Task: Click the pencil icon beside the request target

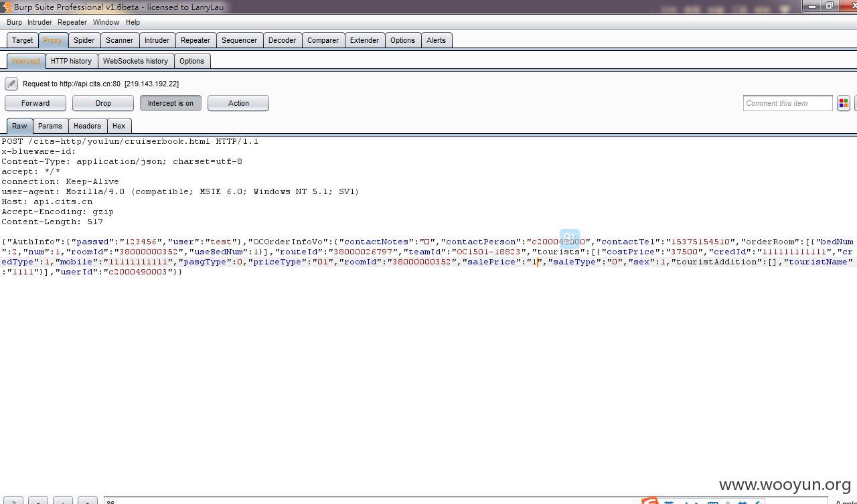Action: [x=11, y=84]
